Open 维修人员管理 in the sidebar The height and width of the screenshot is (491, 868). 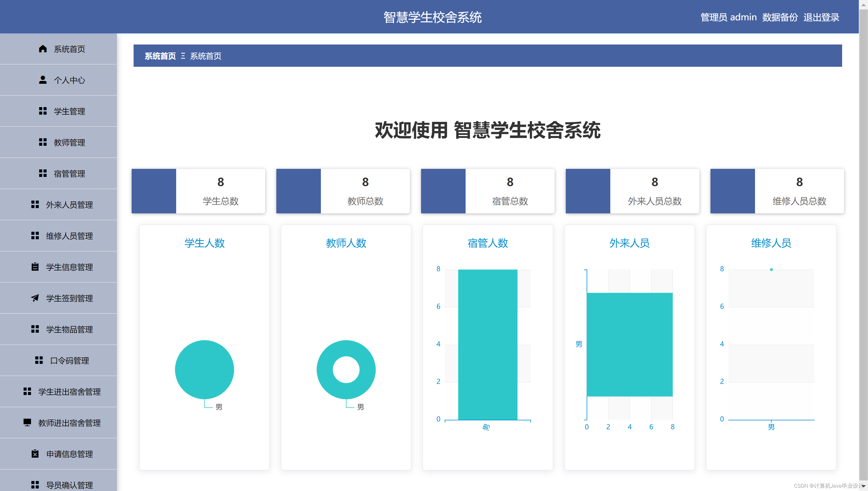coord(69,236)
